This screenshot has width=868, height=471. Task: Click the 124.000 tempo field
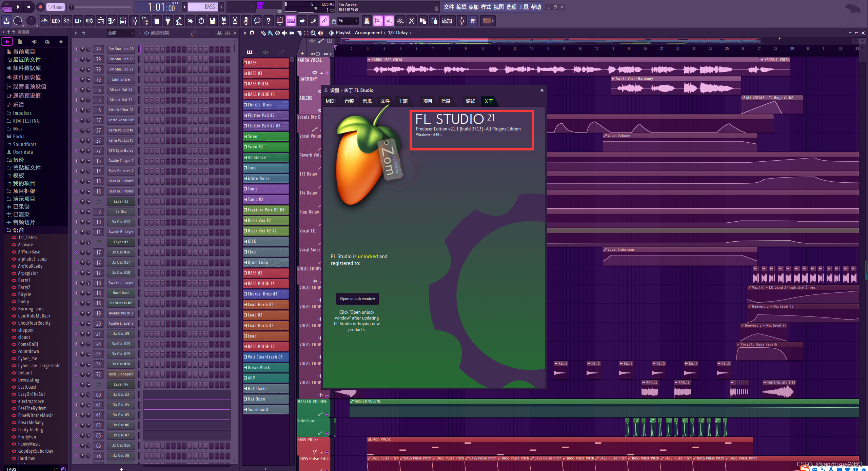tap(56, 7)
